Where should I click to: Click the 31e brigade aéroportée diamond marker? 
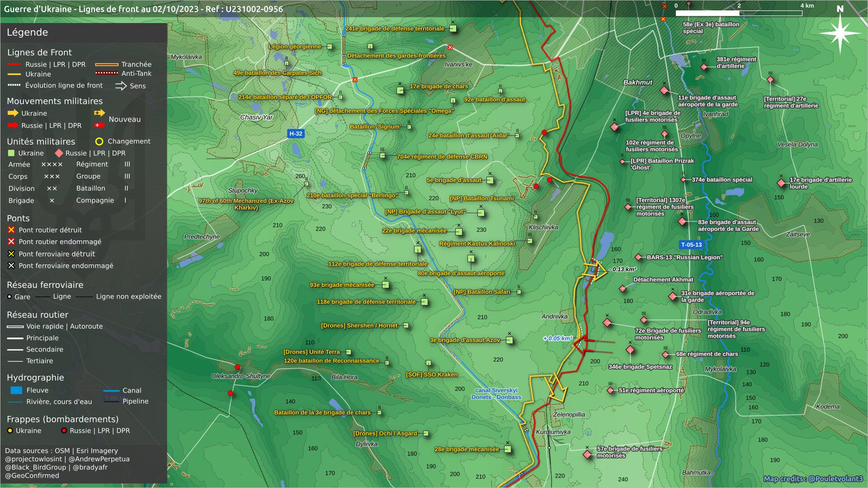tap(673, 296)
